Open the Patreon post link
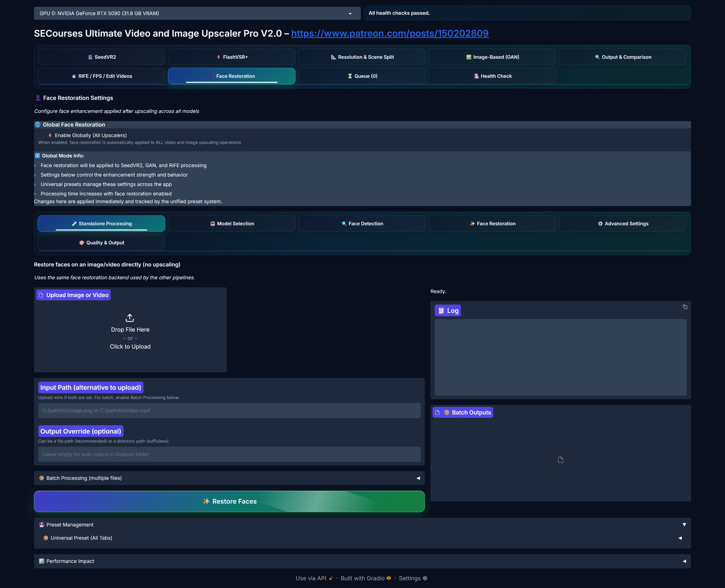This screenshot has width=725, height=588. 389,33
